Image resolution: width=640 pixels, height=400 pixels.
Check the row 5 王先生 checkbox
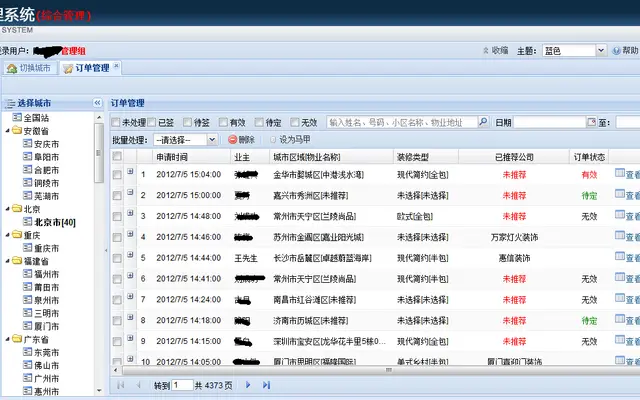[x=117, y=258]
